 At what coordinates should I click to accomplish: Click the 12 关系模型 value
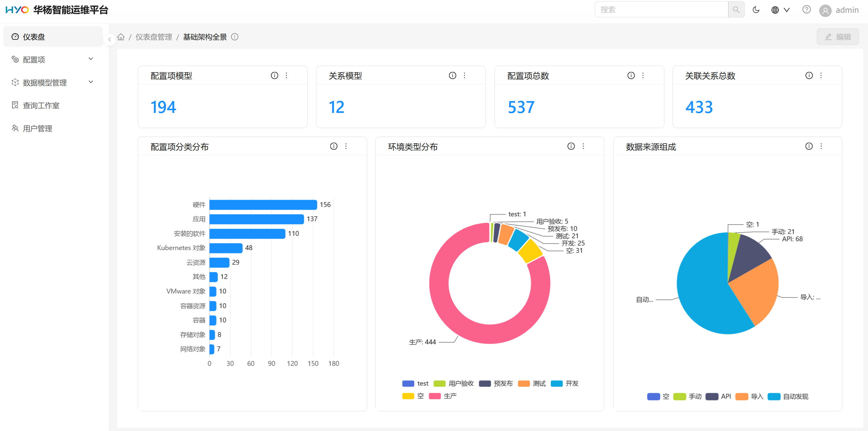[x=336, y=107]
